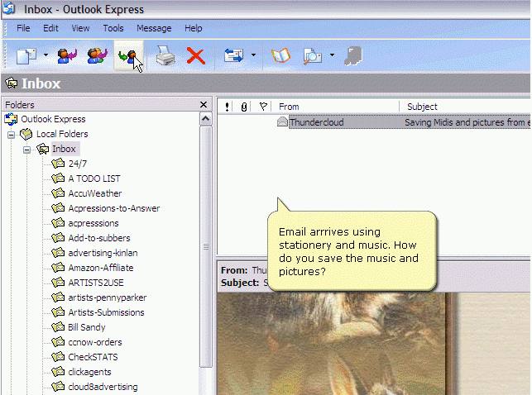Collapse the Local Folders tree node
Image resolution: width=532 pixels, height=395 pixels.
[x=12, y=135]
